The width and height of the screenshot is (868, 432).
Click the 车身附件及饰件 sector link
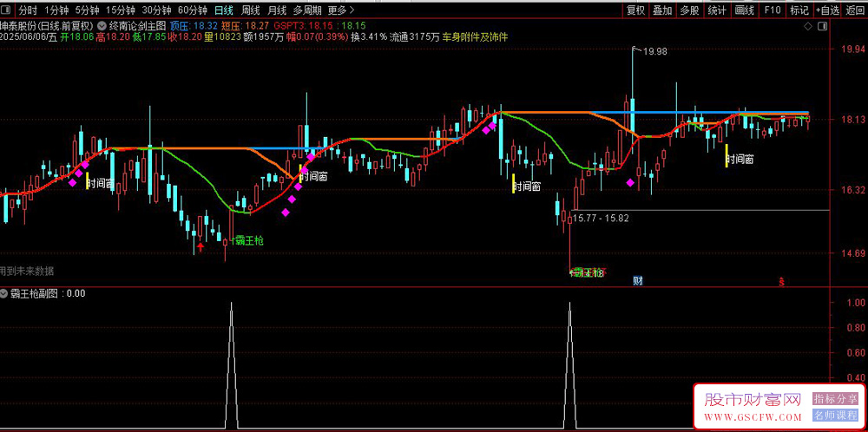click(x=475, y=37)
